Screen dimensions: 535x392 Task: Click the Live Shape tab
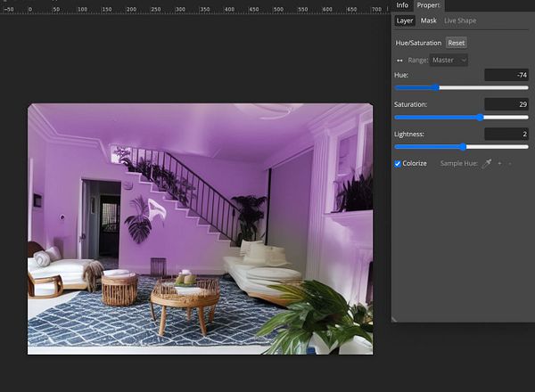461,20
